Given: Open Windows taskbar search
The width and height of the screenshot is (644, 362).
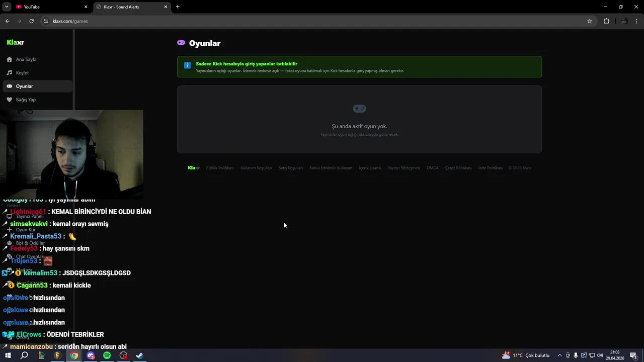Looking at the screenshot, I should [24, 355].
